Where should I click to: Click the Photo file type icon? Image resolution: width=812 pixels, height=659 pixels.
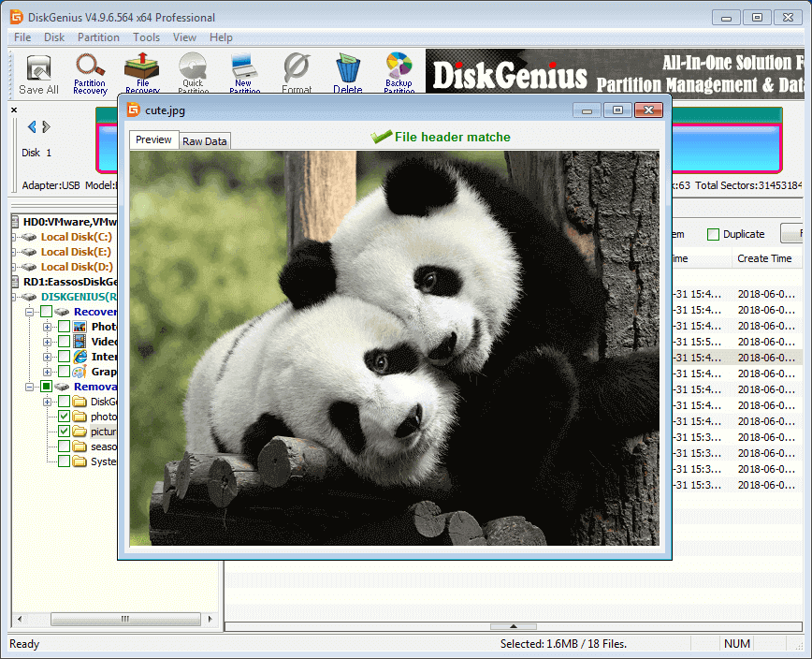80,327
